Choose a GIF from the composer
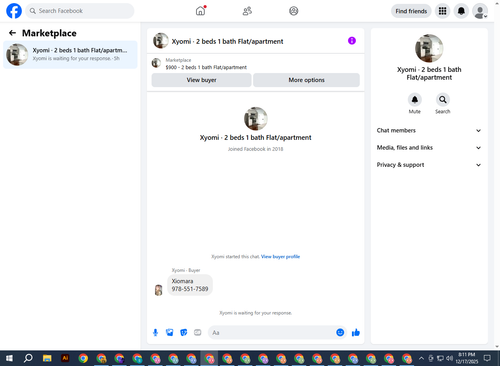 (x=198, y=332)
